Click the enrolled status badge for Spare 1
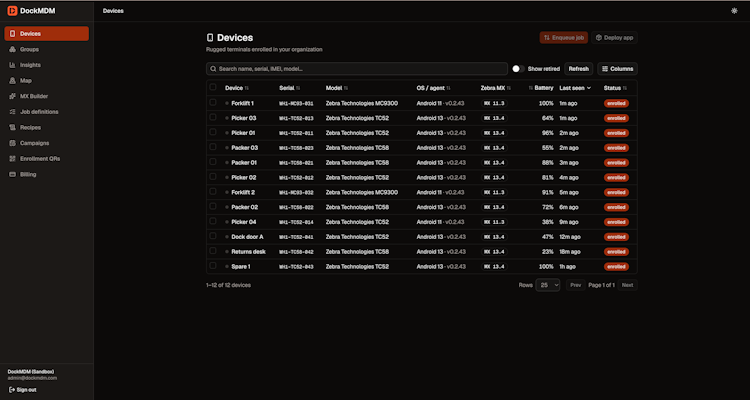Viewport: 750px width, 400px height. coord(616,267)
